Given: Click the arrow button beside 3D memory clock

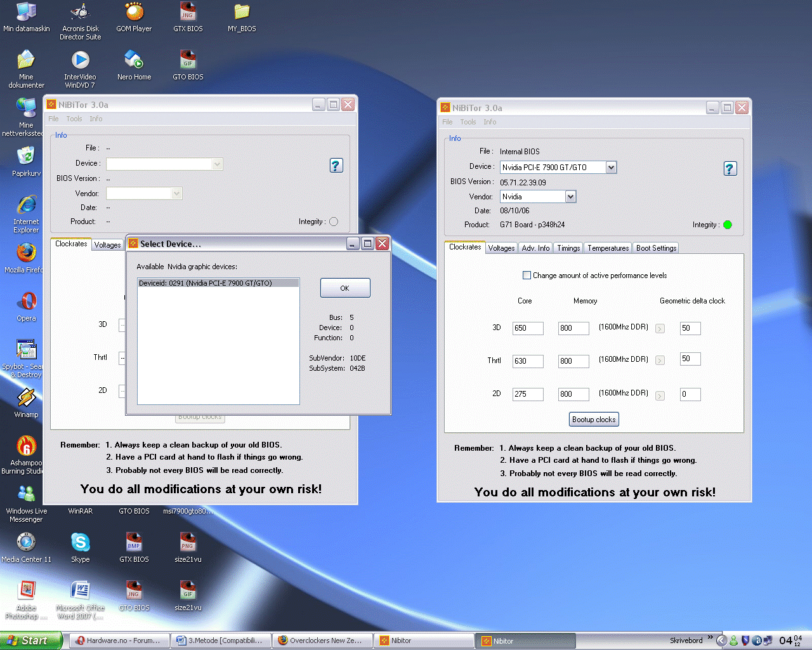Looking at the screenshot, I should pyautogui.click(x=660, y=329).
